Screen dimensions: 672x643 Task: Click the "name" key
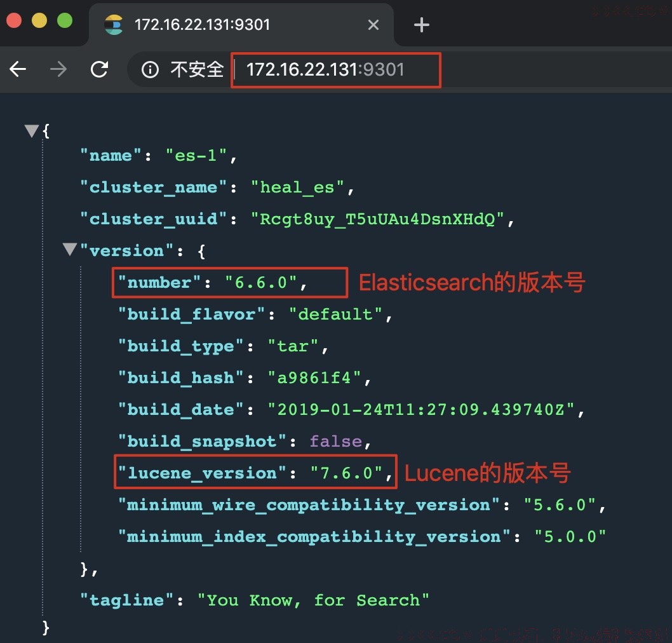[x=111, y=155]
